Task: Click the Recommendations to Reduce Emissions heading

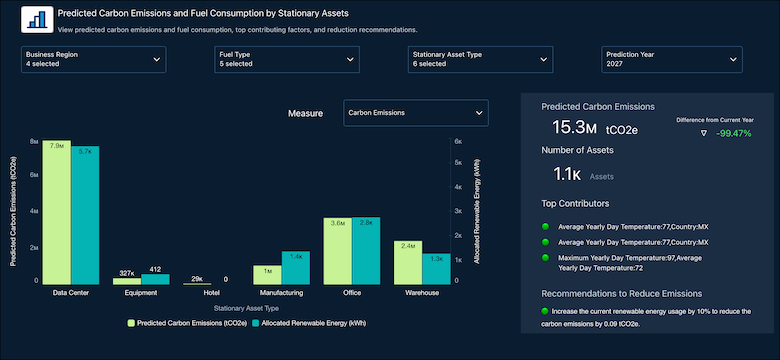Action: pyautogui.click(x=621, y=293)
